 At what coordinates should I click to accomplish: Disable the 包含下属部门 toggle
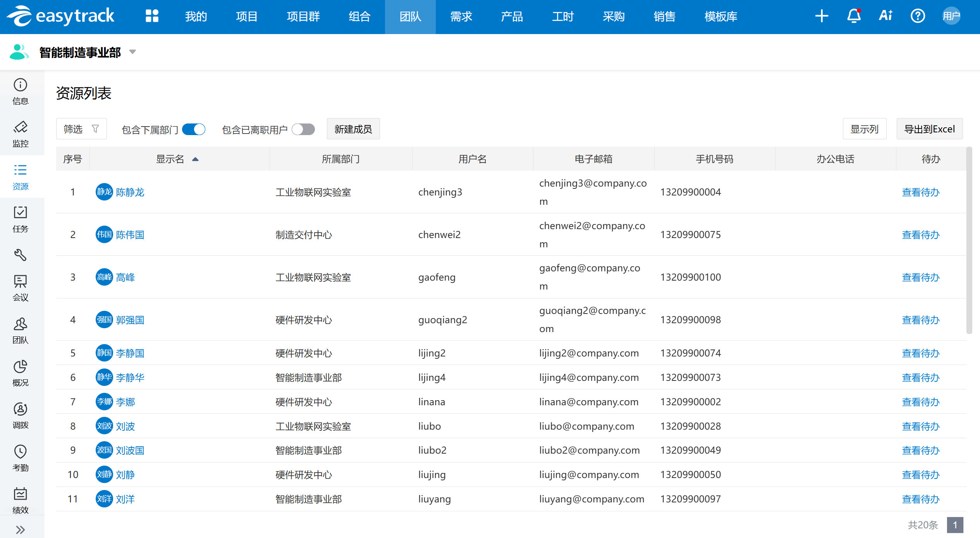(194, 129)
